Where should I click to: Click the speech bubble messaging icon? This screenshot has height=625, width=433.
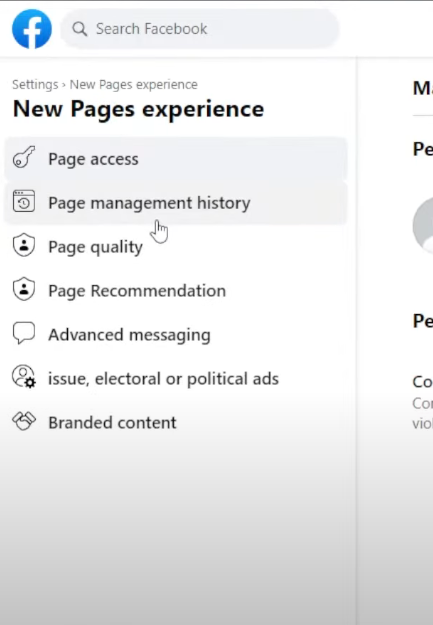tap(24, 333)
